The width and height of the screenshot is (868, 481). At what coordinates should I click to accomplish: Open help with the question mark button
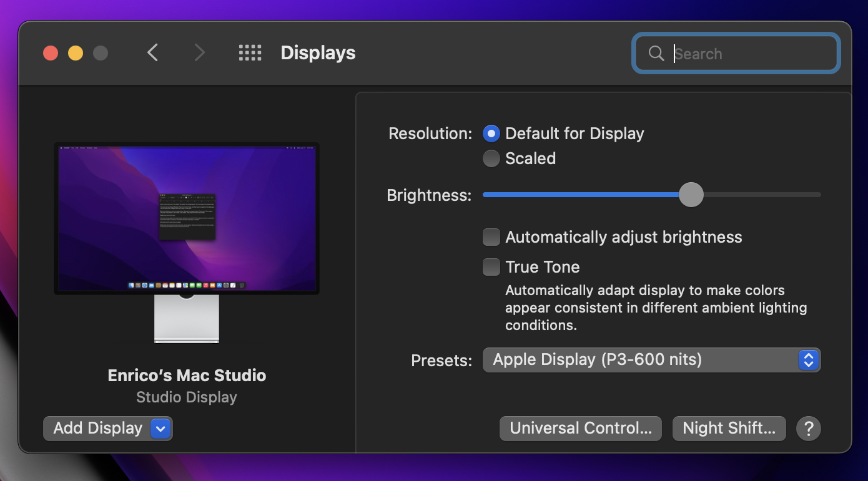[809, 429]
